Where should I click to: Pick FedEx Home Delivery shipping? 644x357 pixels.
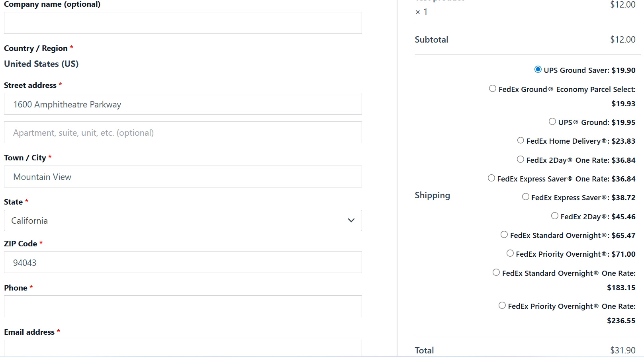(521, 140)
